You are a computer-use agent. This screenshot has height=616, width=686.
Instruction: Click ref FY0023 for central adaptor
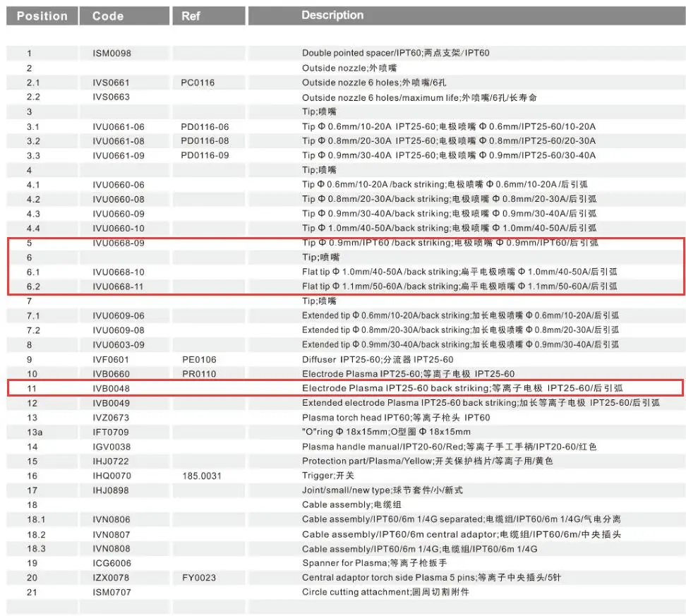[x=199, y=578]
